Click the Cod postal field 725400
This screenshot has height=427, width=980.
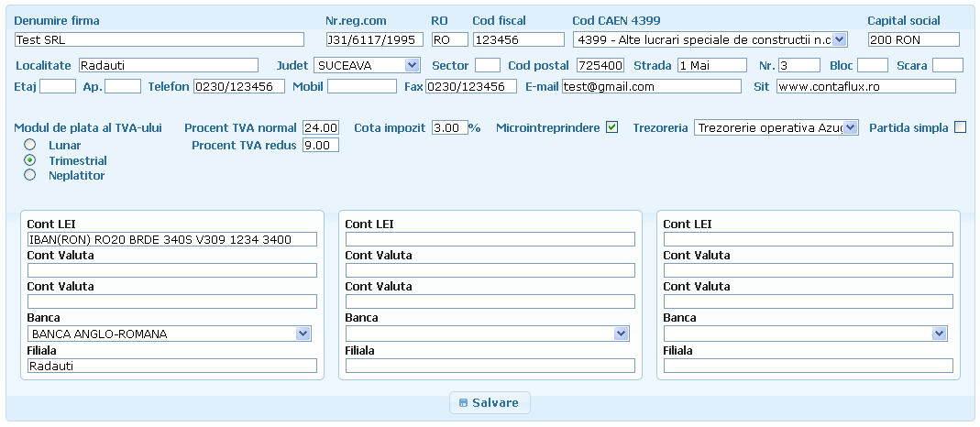600,65
